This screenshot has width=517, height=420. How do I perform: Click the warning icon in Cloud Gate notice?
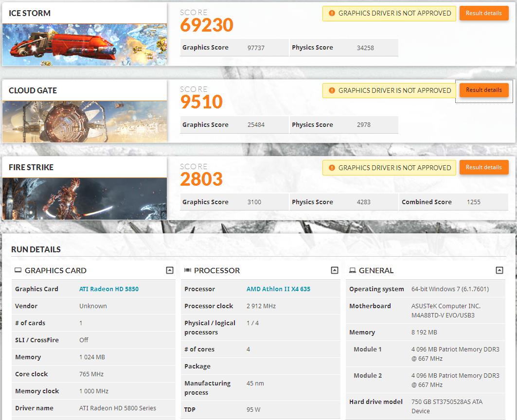[x=332, y=90]
